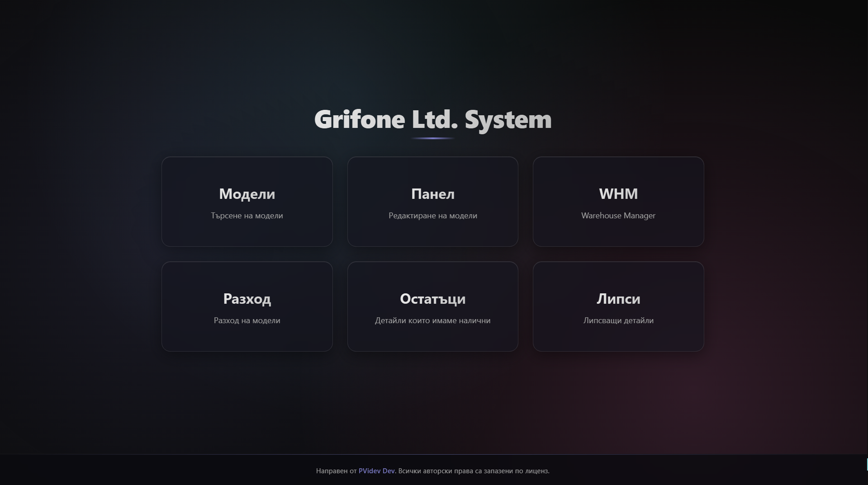Open the Разход card
This screenshot has width=868, height=485.
click(x=247, y=306)
